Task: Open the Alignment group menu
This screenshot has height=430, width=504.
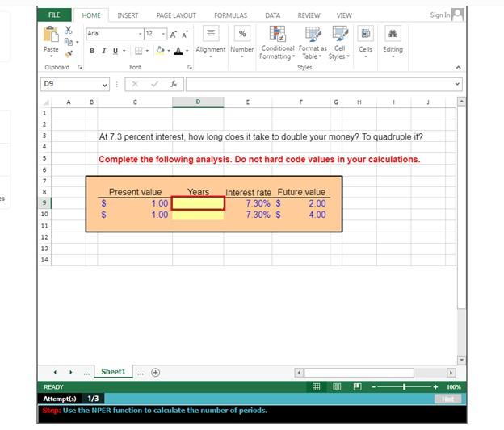Action: coord(211,42)
